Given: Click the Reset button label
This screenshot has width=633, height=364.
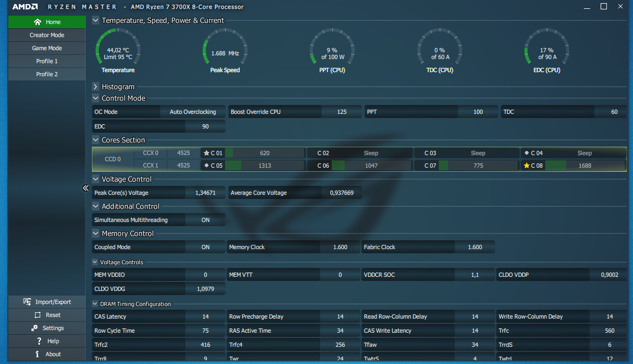Looking at the screenshot, I should (53, 315).
